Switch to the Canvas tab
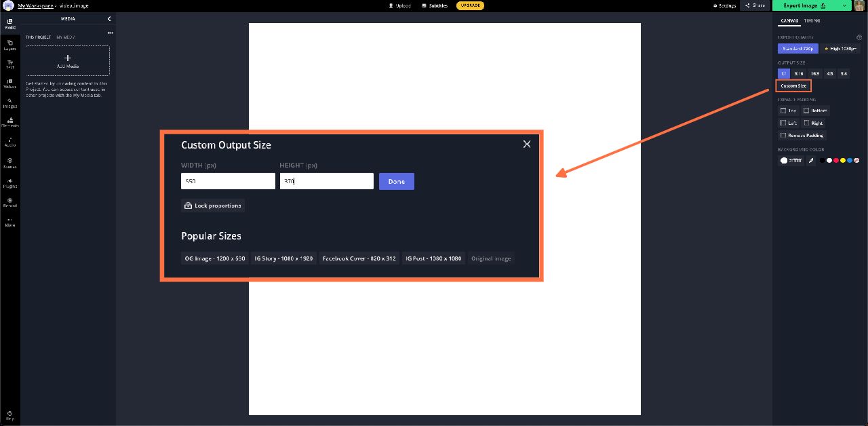The width and height of the screenshot is (868, 426). click(789, 21)
